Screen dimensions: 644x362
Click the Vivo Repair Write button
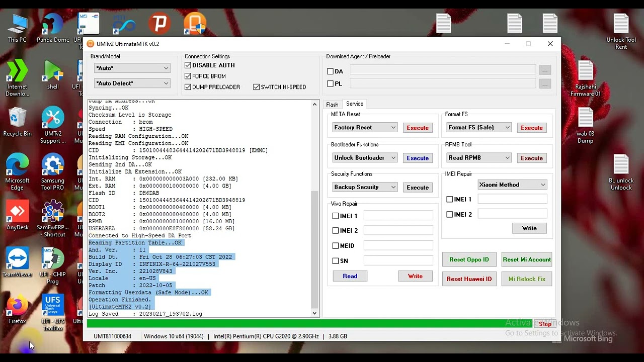click(415, 276)
